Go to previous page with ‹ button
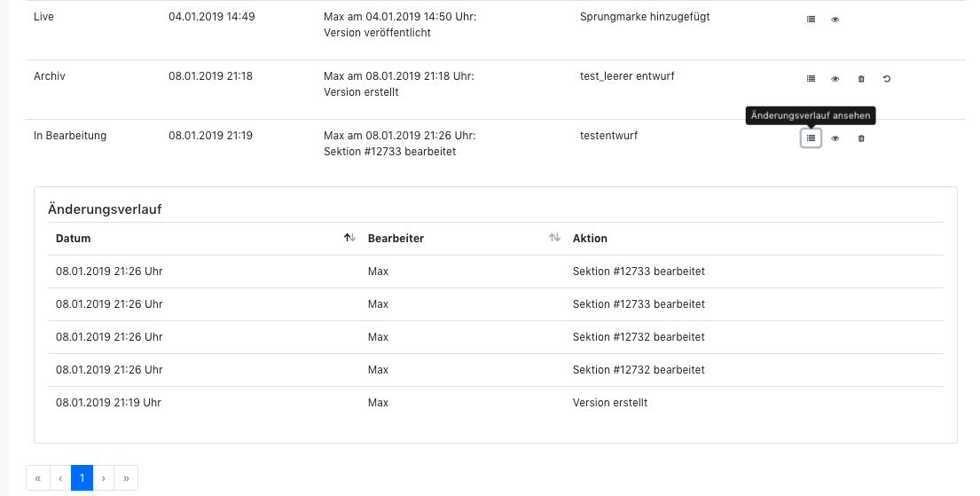Viewport: 980px width, 496px height. point(60,478)
